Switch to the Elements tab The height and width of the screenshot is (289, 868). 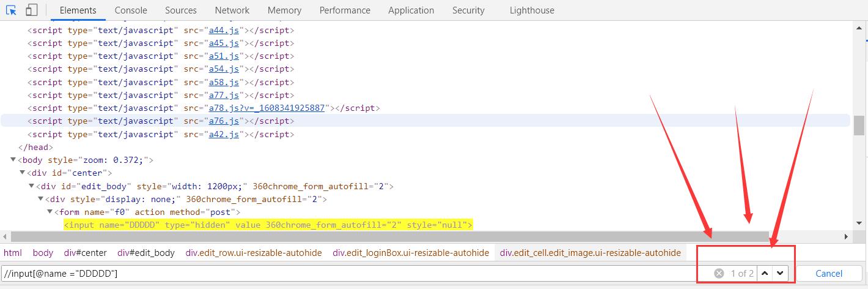(x=78, y=10)
